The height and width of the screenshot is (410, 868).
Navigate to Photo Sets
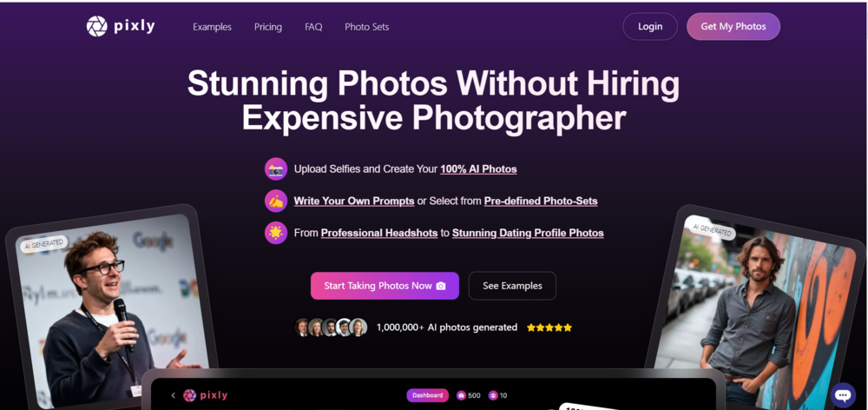point(366,27)
